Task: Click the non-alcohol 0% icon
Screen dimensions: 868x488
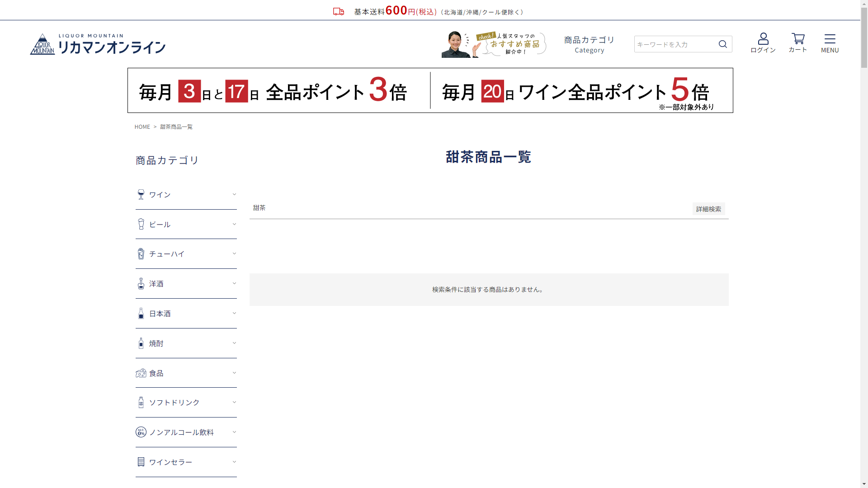Action: coord(141,432)
